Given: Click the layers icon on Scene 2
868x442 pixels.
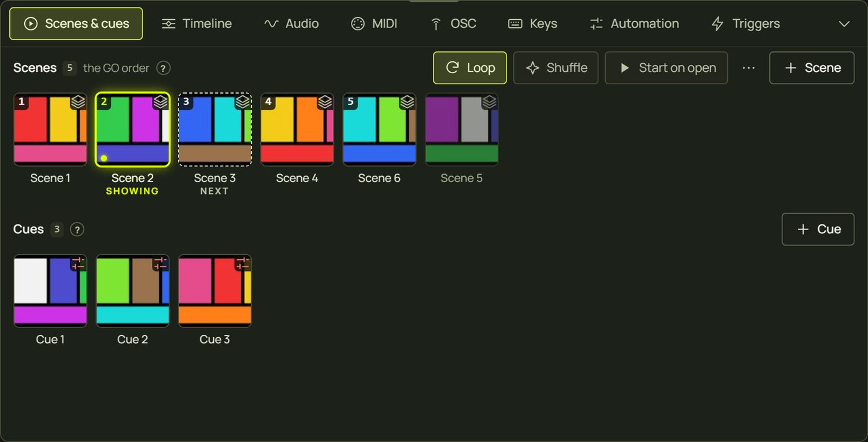Looking at the screenshot, I should point(161,102).
